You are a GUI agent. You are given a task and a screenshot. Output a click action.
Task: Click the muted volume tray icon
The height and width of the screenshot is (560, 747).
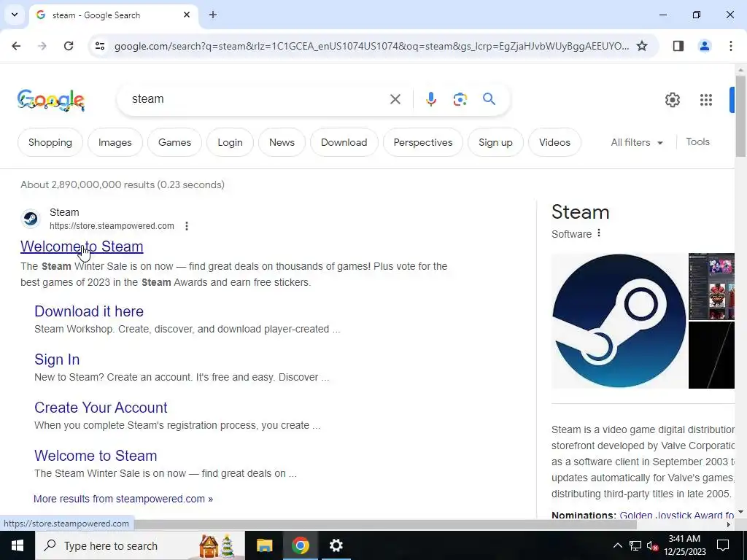pos(653,545)
